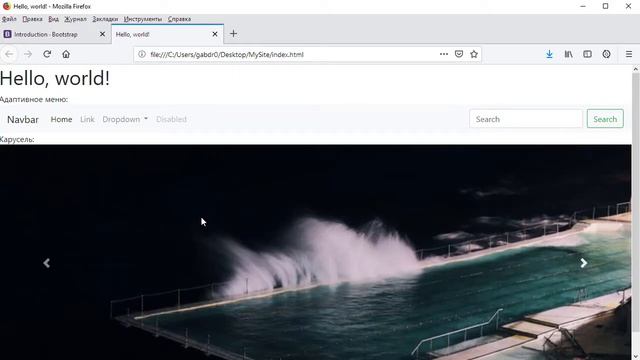The image size is (640, 360).
Task: Minimize the Firefox window
Action: click(583, 6)
